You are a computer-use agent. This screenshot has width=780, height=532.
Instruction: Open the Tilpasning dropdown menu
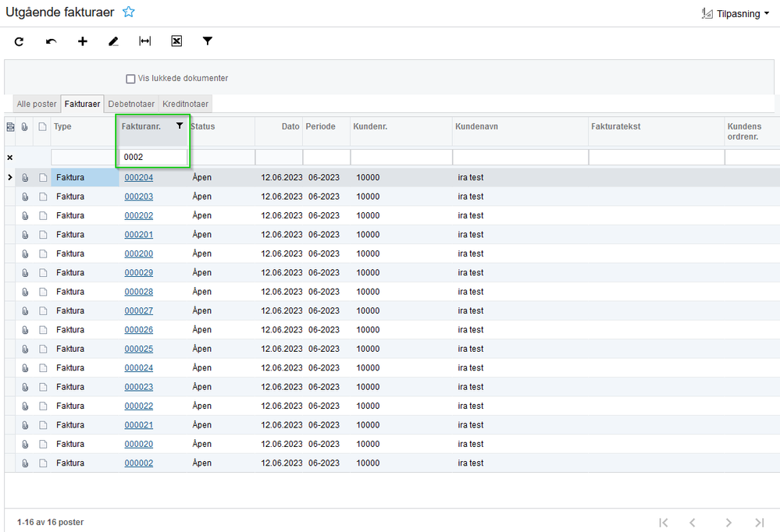[x=735, y=13]
